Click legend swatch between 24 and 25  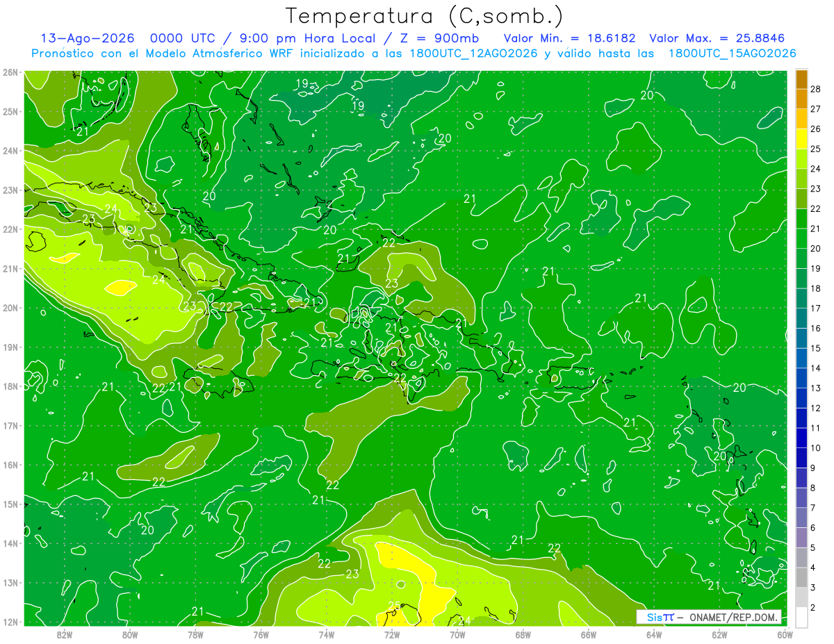tap(801, 158)
